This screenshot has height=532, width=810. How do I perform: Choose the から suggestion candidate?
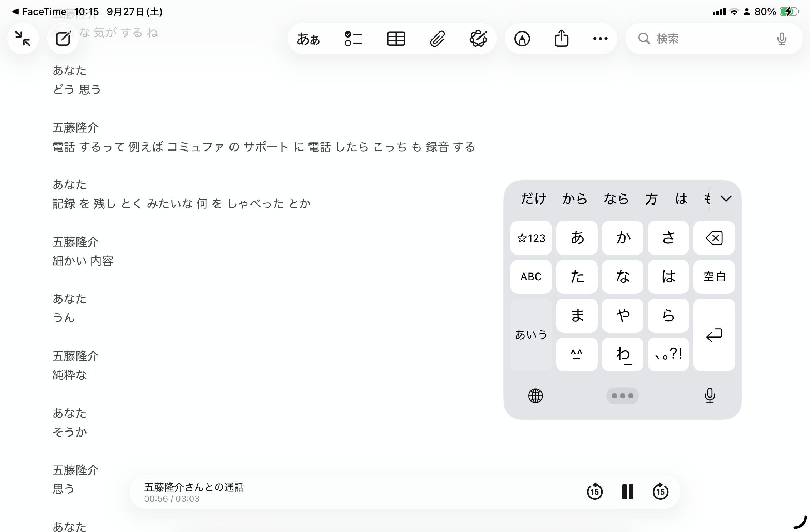pyautogui.click(x=575, y=198)
